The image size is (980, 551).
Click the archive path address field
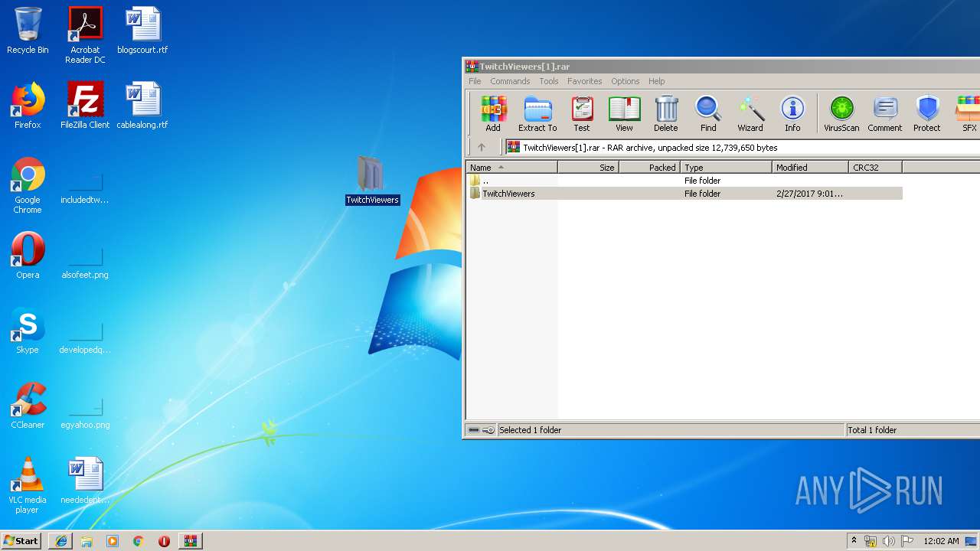click(x=743, y=148)
